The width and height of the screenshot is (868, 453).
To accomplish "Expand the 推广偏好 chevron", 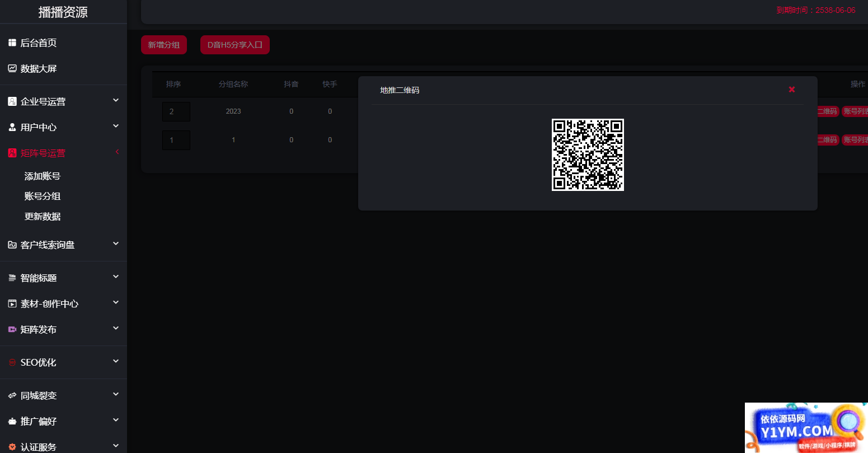I will click(x=116, y=420).
